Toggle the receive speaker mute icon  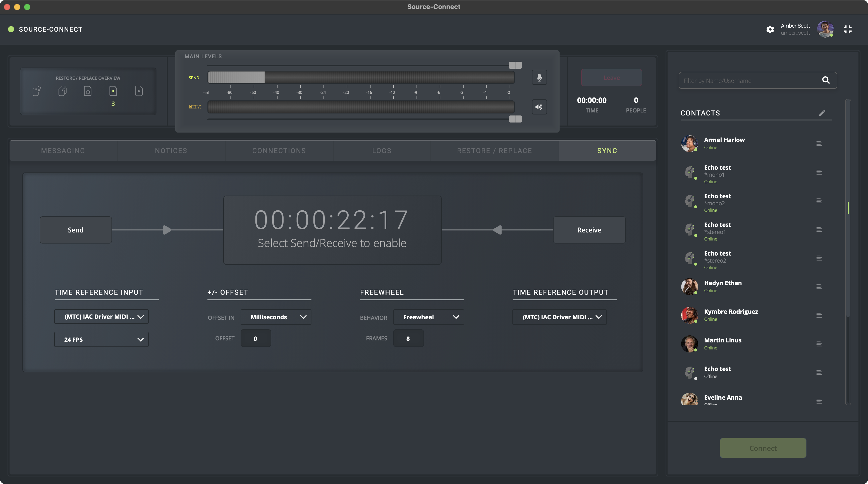(539, 107)
